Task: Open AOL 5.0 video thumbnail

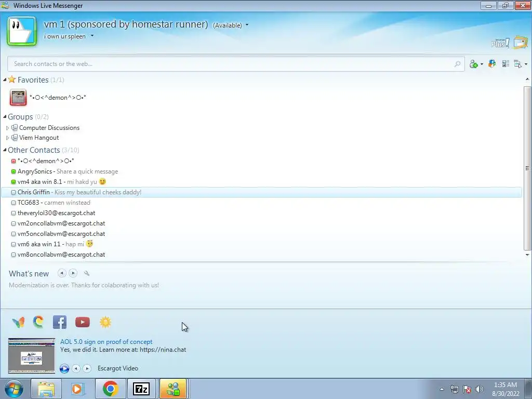Action: (32, 355)
